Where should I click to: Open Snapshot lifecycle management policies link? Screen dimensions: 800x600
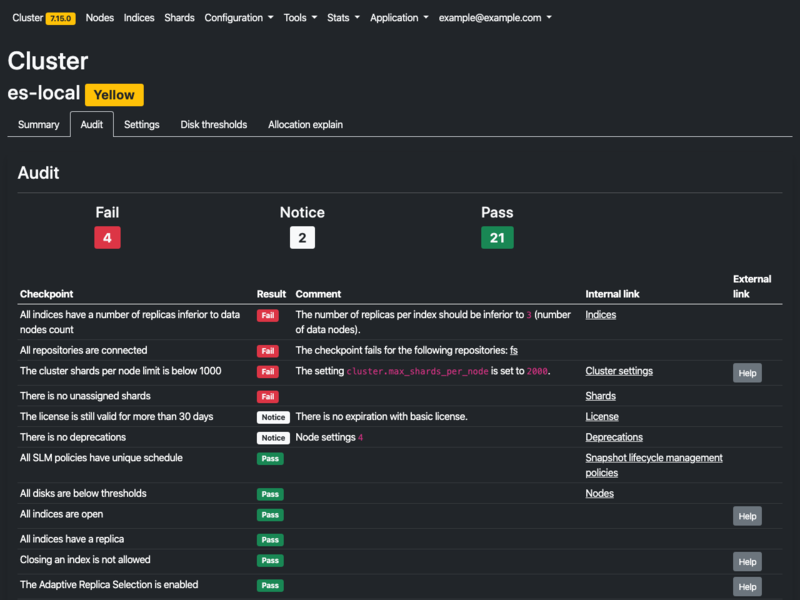(x=654, y=465)
